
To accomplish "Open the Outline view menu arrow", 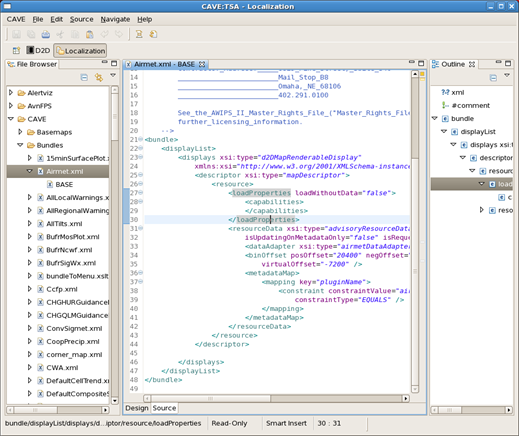I will [507, 76].
